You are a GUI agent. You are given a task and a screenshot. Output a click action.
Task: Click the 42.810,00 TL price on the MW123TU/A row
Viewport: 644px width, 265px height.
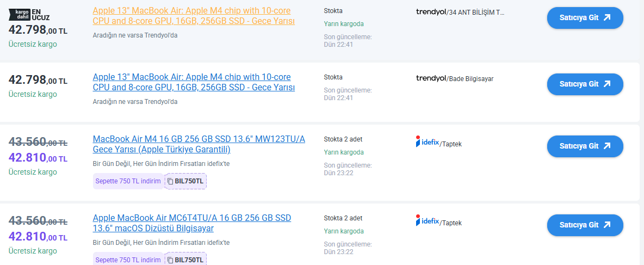coord(38,158)
